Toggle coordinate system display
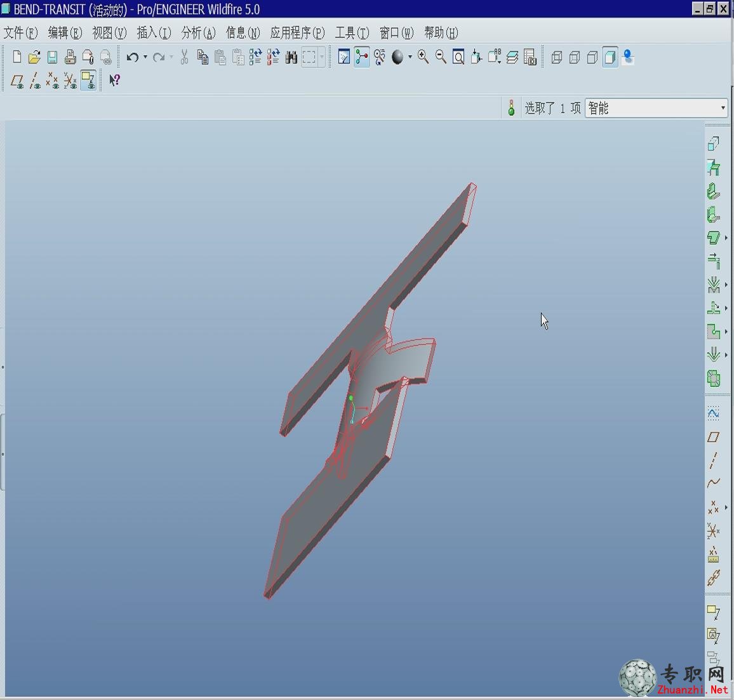 pos(70,81)
